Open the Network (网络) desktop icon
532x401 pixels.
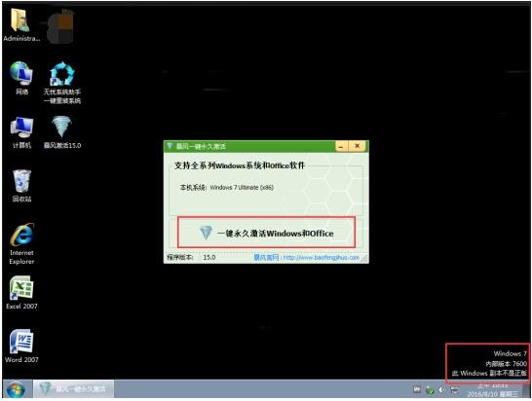tap(21, 78)
